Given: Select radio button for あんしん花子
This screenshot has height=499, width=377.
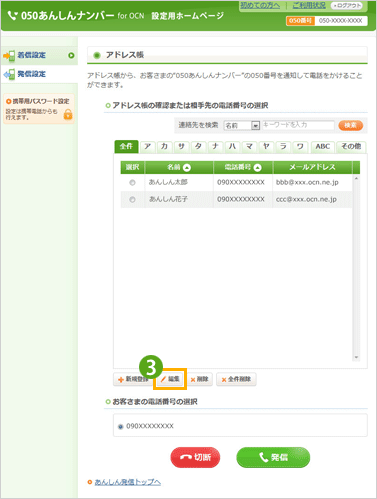Looking at the screenshot, I should [x=132, y=200].
